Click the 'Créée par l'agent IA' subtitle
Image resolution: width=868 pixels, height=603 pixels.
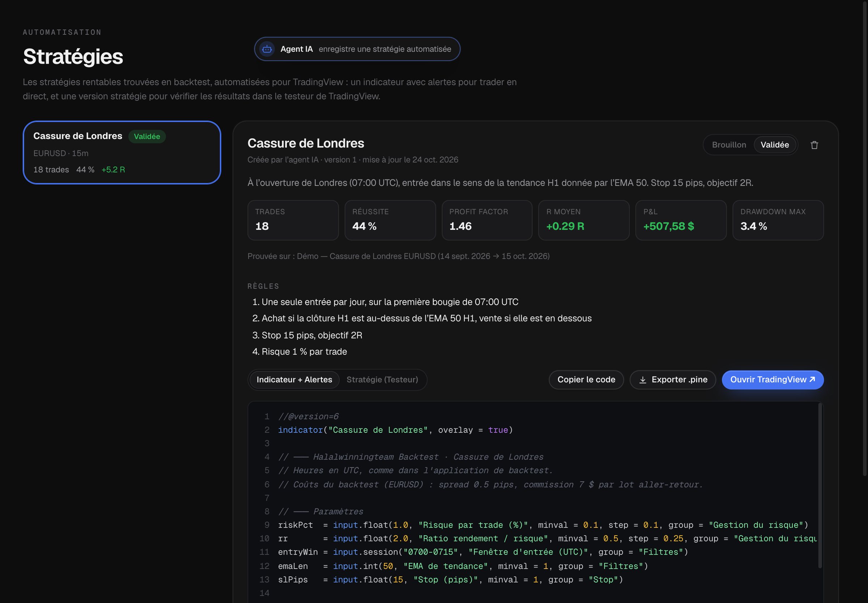pos(353,160)
